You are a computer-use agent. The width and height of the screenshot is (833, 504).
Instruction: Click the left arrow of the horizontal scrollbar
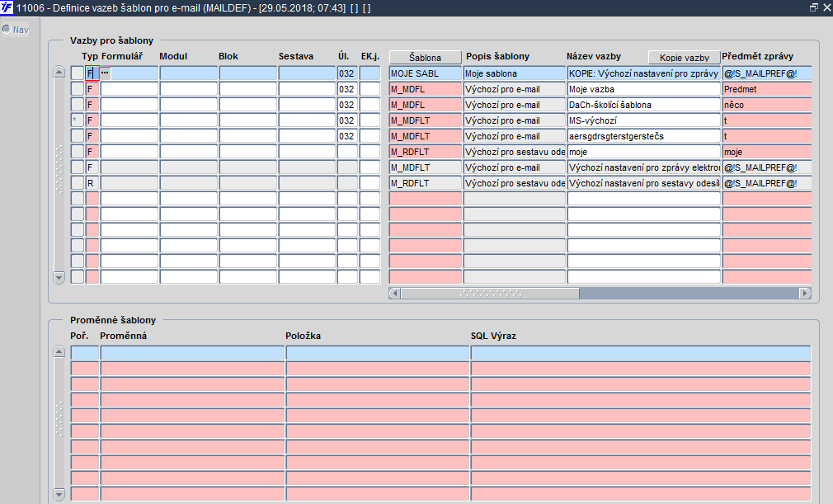tap(395, 293)
